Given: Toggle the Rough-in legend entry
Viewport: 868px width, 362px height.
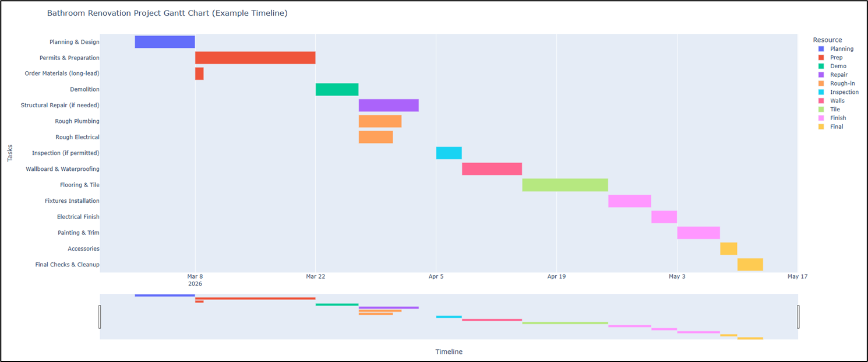Looking at the screenshot, I should pyautogui.click(x=842, y=83).
